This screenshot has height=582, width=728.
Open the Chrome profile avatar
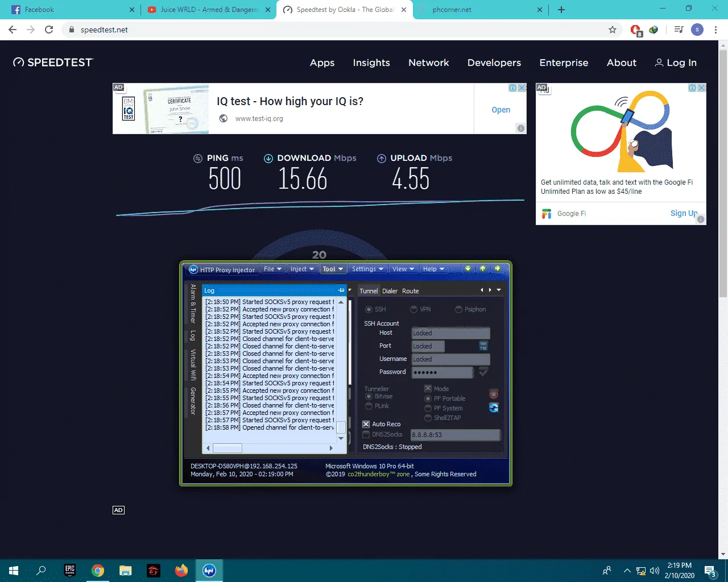tap(697, 30)
